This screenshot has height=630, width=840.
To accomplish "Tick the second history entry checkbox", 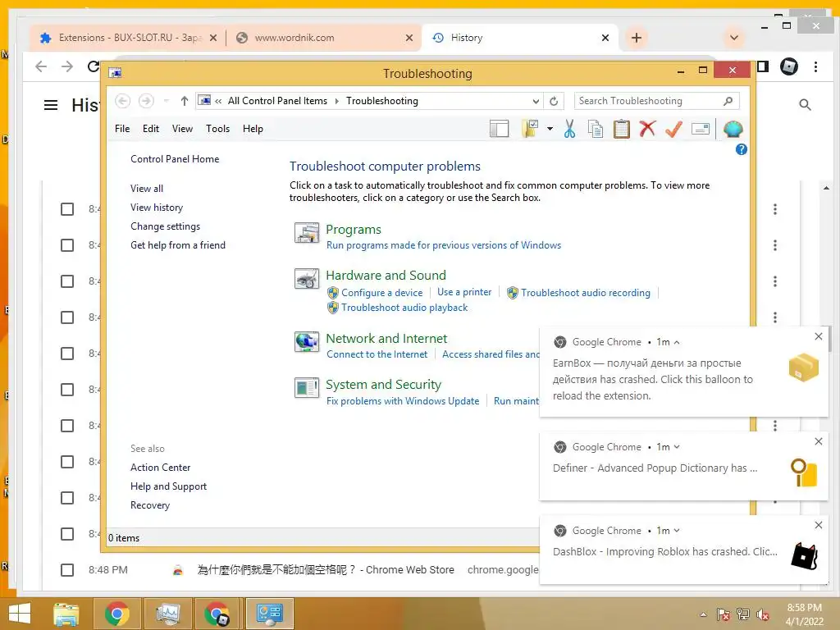I will (67, 245).
